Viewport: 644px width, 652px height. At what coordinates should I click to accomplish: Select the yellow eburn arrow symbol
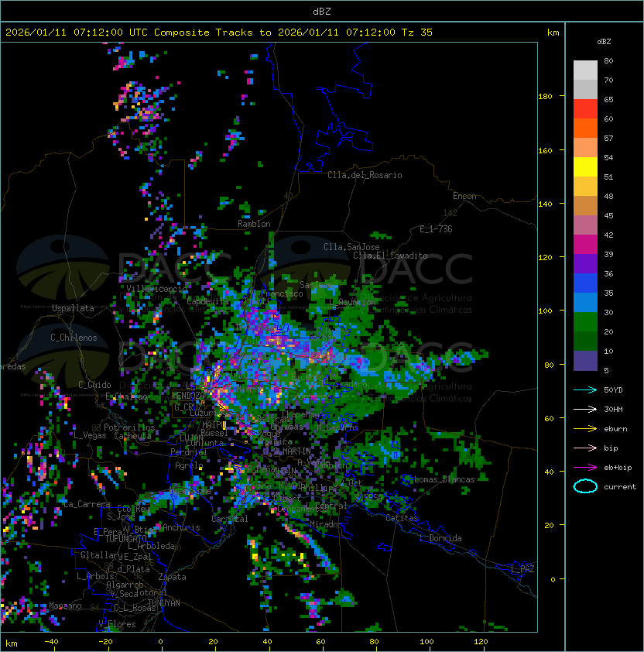[x=585, y=428]
